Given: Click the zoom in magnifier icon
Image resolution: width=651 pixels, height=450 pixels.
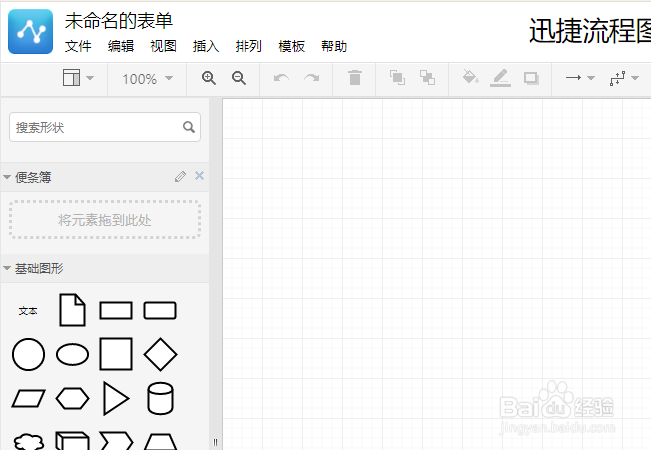Looking at the screenshot, I should [208, 78].
